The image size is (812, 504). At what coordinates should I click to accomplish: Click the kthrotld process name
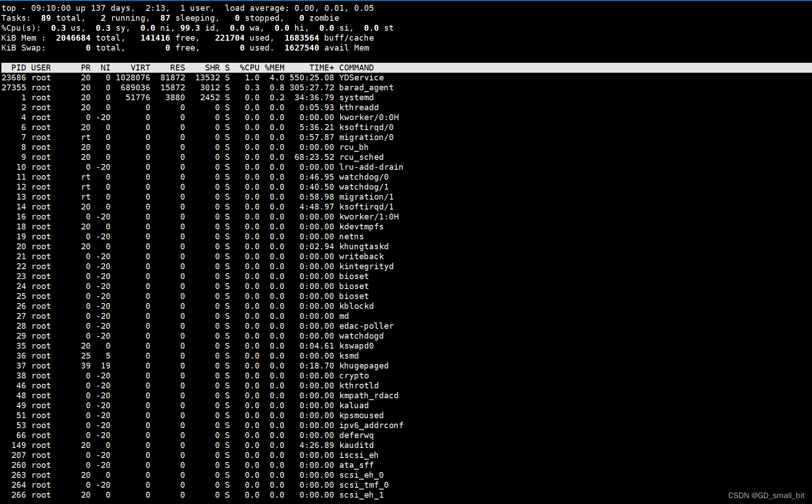[x=359, y=386]
